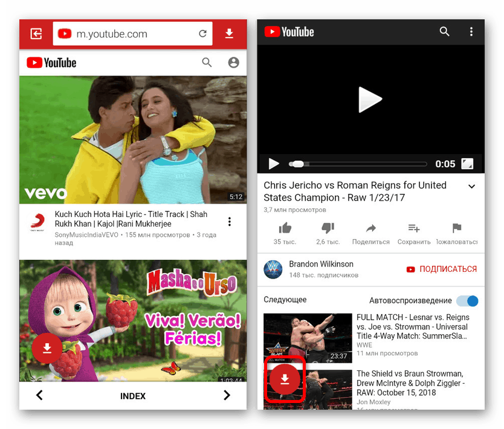Dislike the video with thumbs down

(x=328, y=228)
